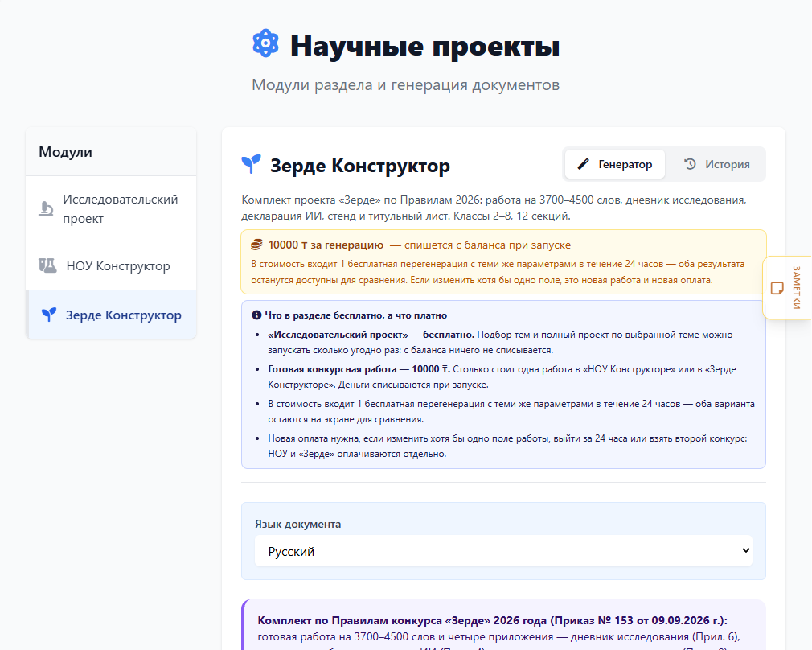Click the coins icon in price banner
The height and width of the screenshot is (650, 812).
coord(256,245)
